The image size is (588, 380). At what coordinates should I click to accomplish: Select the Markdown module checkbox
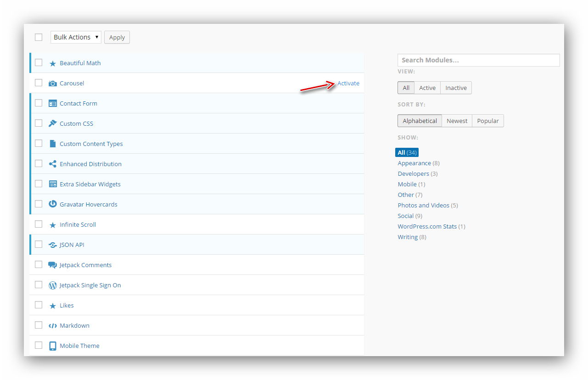pos(39,325)
